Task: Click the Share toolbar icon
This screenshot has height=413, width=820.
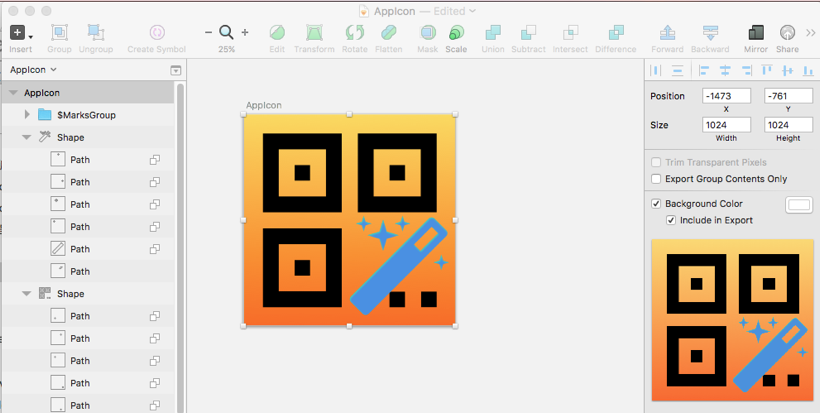Action: (787, 33)
